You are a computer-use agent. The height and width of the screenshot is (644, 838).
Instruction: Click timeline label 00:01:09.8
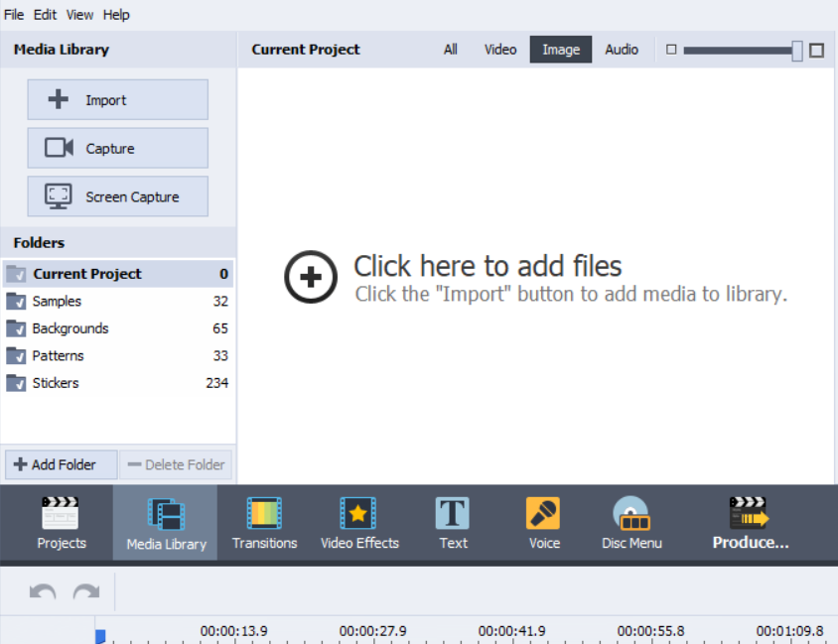789,631
